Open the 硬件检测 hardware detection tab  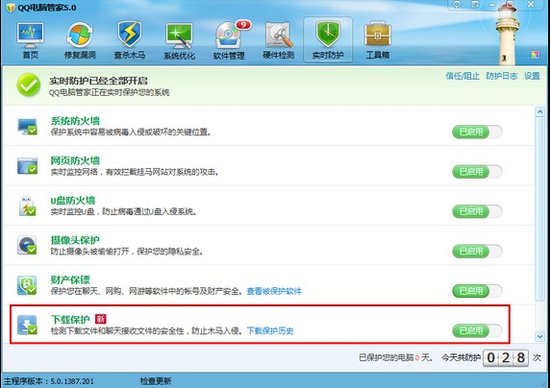coord(279,41)
